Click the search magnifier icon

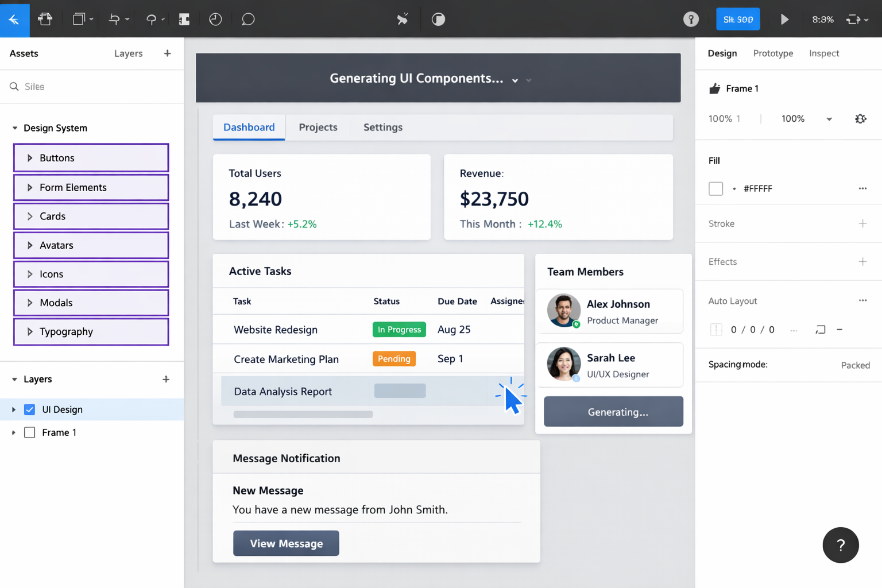coord(14,87)
